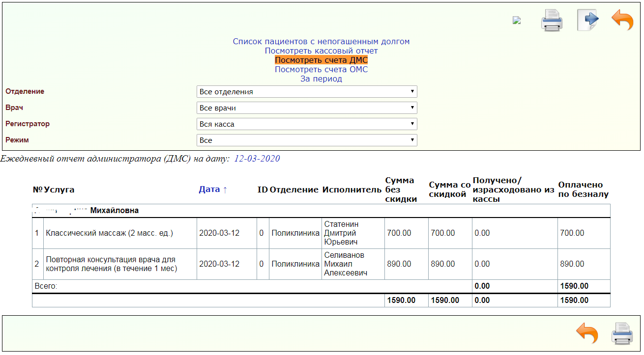Open Посмотреть кассовый отчет link

click(321, 51)
